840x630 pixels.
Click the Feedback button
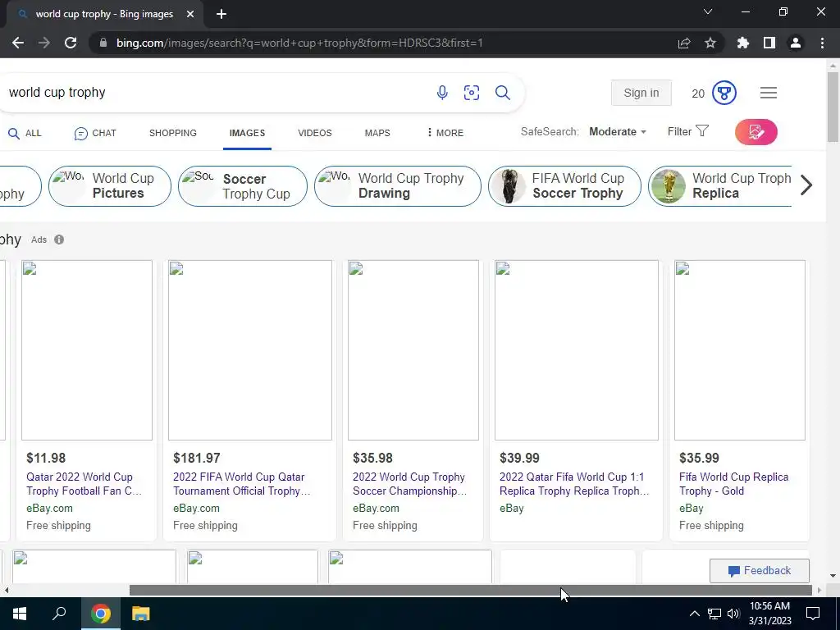point(760,571)
